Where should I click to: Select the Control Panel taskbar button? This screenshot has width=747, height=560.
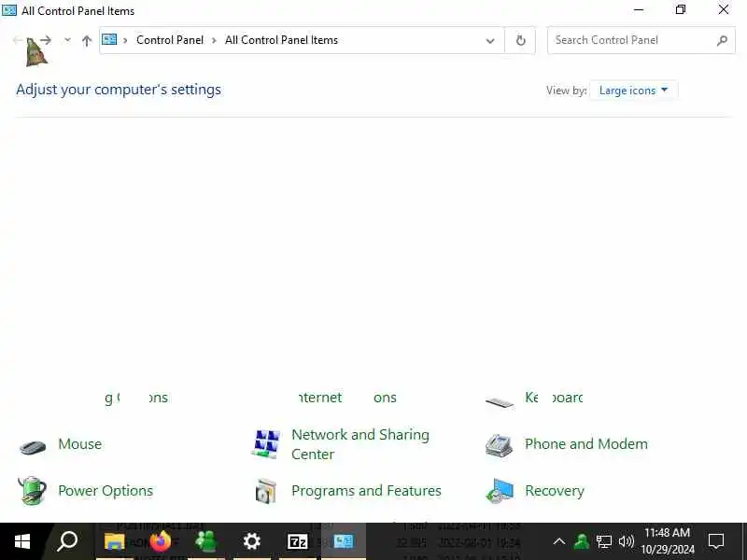(343, 541)
